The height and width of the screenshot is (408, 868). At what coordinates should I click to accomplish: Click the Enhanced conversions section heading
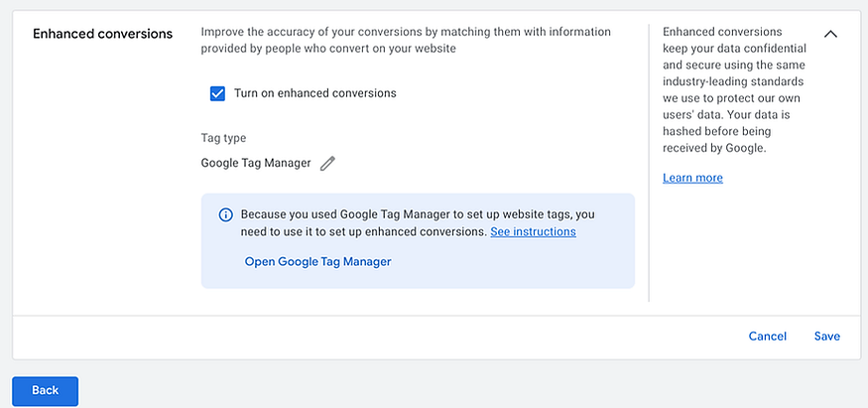pos(102,34)
